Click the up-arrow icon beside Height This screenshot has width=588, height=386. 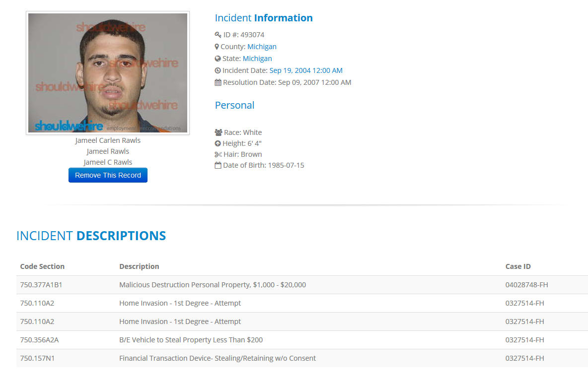click(x=218, y=143)
